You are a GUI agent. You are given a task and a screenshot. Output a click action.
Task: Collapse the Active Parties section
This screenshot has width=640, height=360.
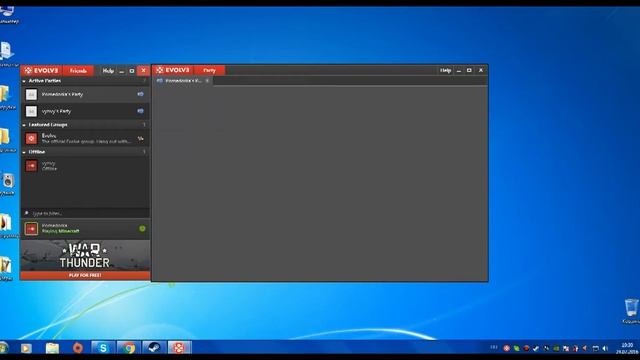point(24,81)
